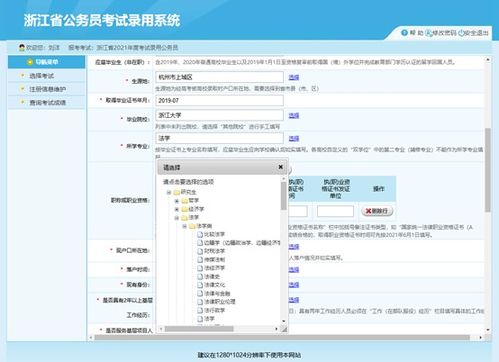The width and height of the screenshot is (499, 362).
Task: Click the 请点击要选择的选项 hint text
Action: (188, 182)
